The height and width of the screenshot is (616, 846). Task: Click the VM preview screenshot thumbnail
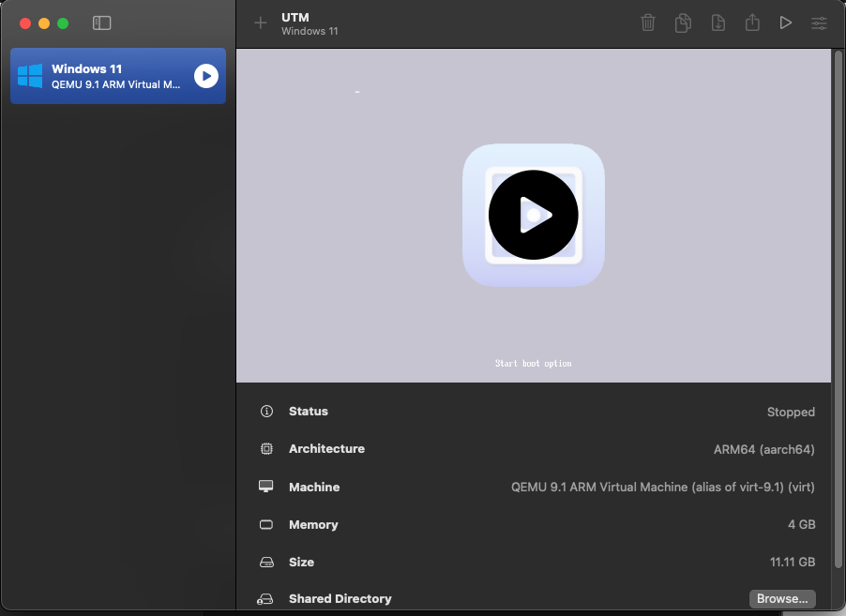click(534, 216)
